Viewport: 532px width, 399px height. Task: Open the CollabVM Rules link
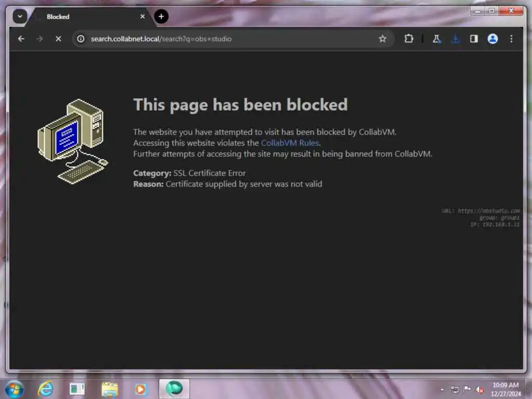(290, 143)
